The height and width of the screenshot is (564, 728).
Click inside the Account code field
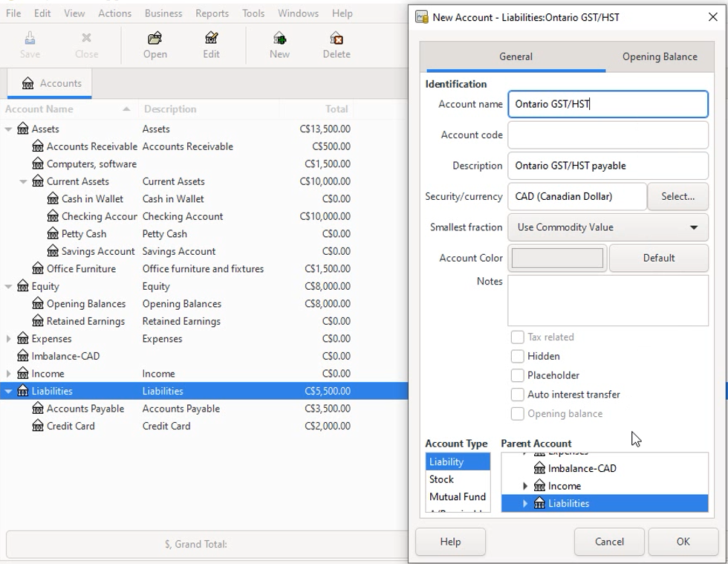607,134
